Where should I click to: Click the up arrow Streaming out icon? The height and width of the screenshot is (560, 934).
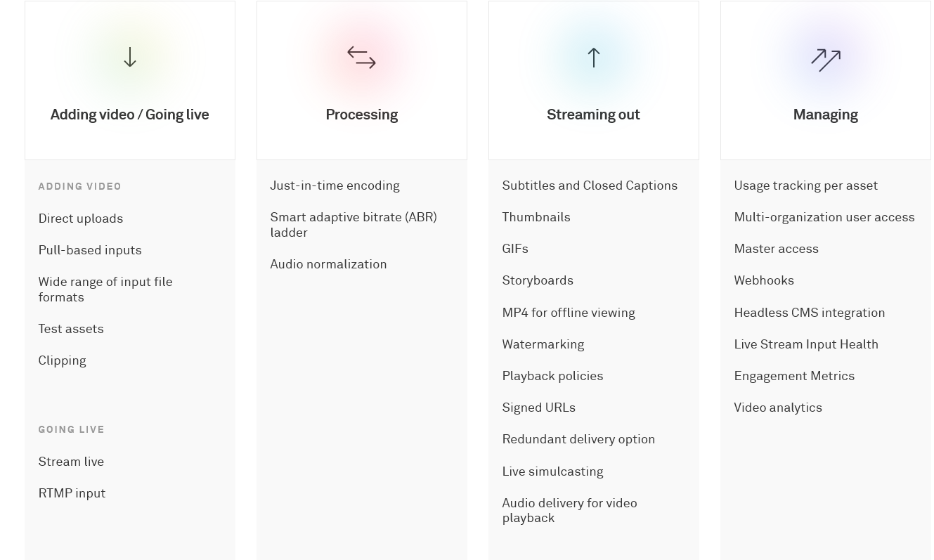[x=593, y=57]
